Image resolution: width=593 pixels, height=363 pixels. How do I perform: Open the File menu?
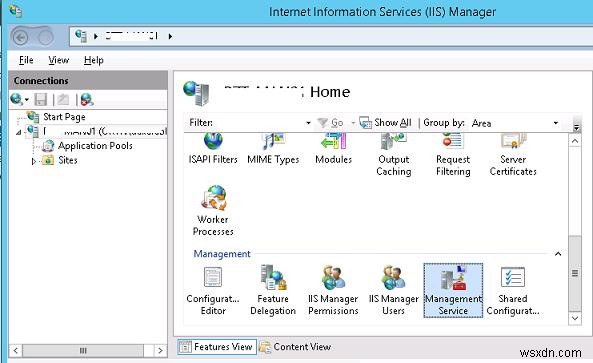click(x=26, y=60)
